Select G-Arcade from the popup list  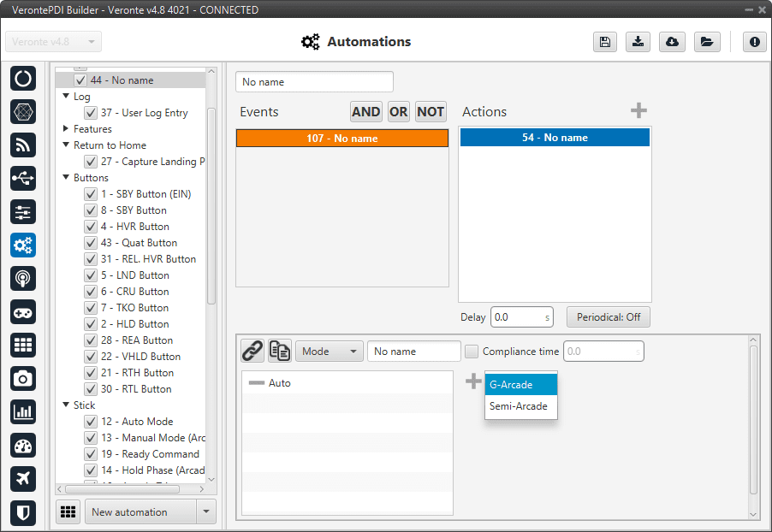point(521,385)
